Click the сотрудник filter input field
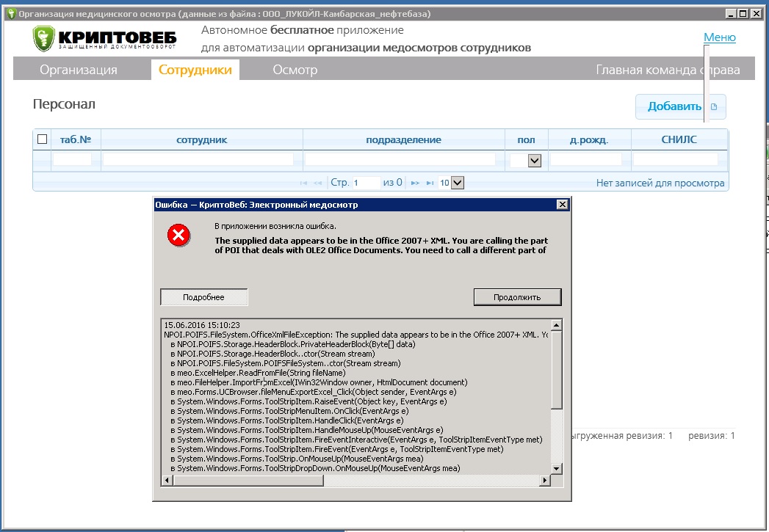Image resolution: width=769 pixels, height=532 pixels. pyautogui.click(x=198, y=159)
